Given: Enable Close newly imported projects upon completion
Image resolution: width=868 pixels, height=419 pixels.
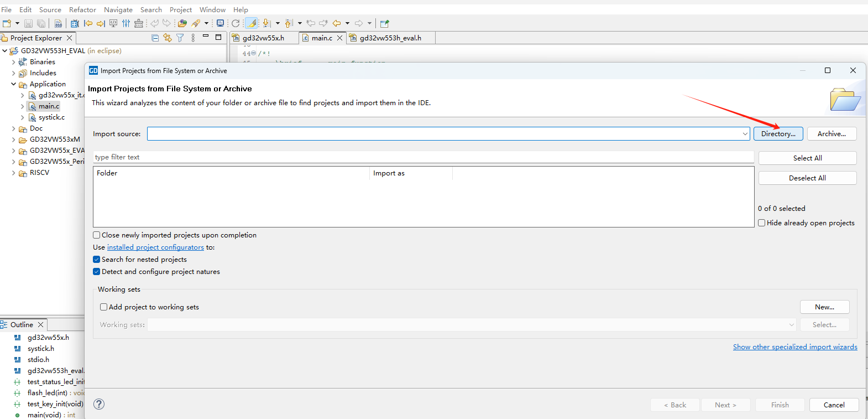Looking at the screenshot, I should pos(97,235).
